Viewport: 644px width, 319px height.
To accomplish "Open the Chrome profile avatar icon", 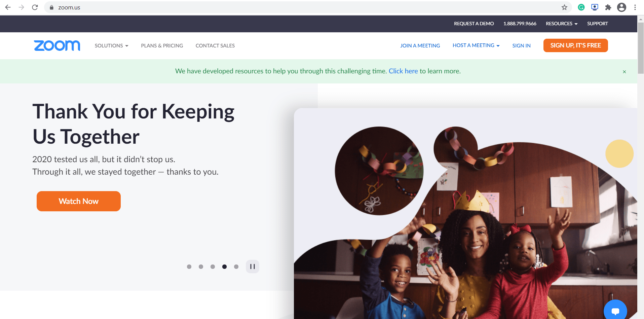I will click(x=621, y=7).
